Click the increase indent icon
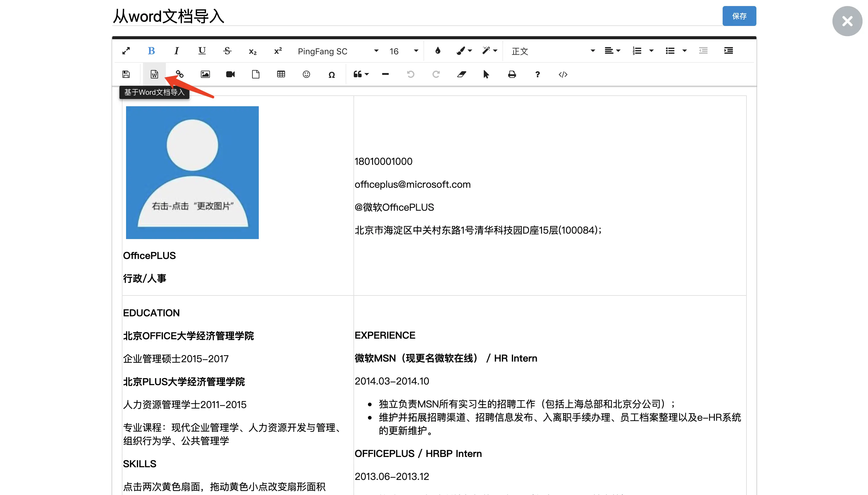Screen dimensions: 868x495 [728, 51]
